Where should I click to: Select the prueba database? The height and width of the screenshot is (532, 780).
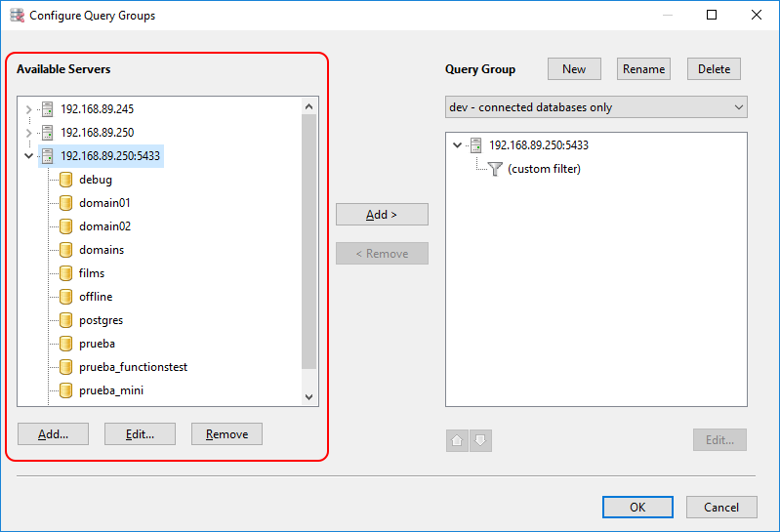pos(97,344)
